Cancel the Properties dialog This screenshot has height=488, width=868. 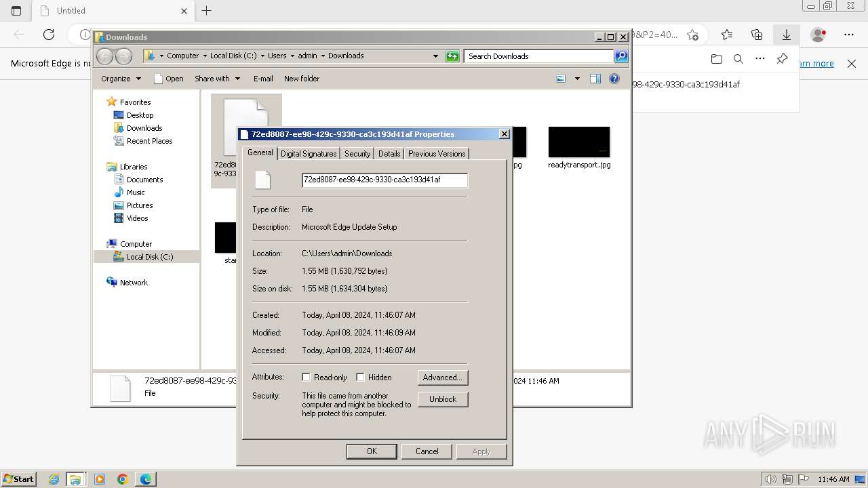tap(427, 451)
